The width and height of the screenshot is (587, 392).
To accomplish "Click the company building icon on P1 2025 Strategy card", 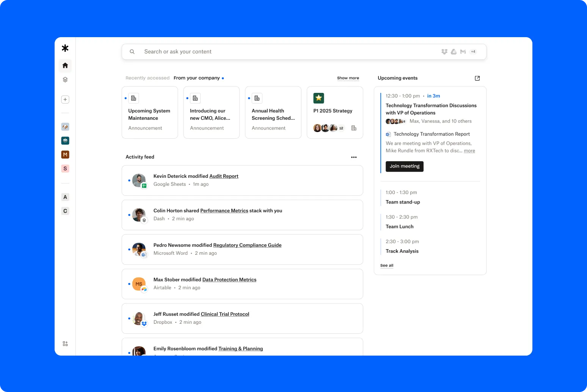I will coord(354,128).
